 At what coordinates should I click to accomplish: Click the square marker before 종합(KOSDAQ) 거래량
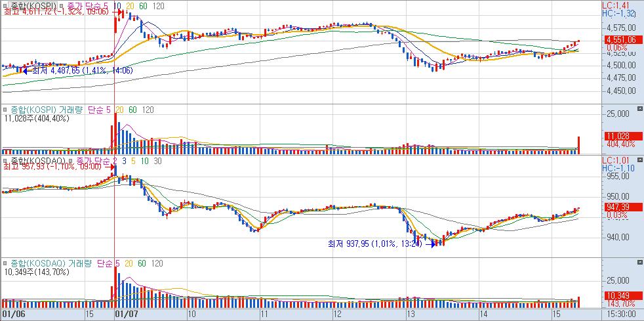pos(5,263)
